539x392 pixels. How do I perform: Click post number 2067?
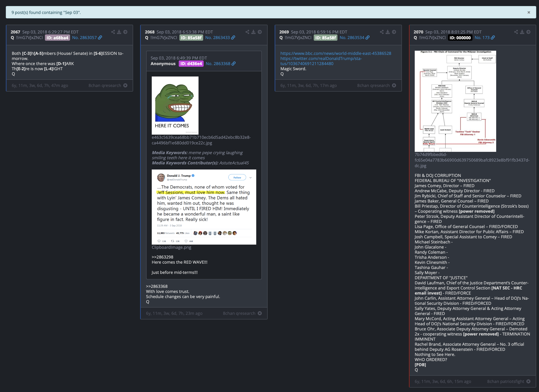click(x=15, y=32)
